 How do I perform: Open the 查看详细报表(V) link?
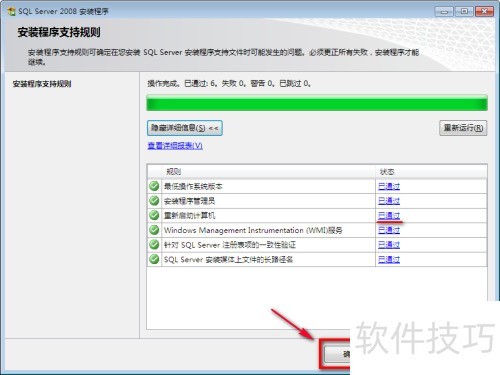[175, 146]
